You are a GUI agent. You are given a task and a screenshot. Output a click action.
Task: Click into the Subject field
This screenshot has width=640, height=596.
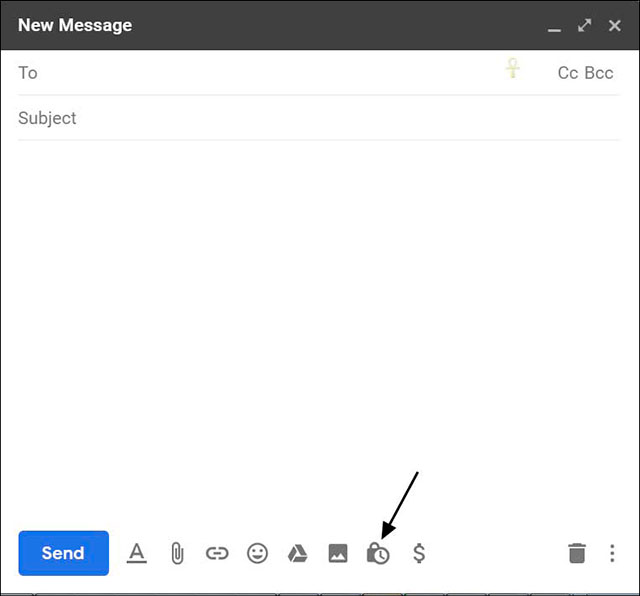pos(300,118)
